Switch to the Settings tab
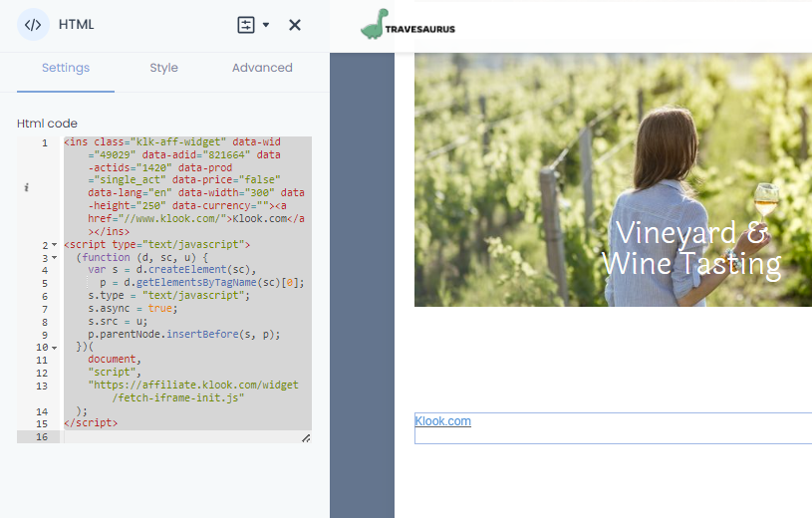812x518 pixels. 66,68
